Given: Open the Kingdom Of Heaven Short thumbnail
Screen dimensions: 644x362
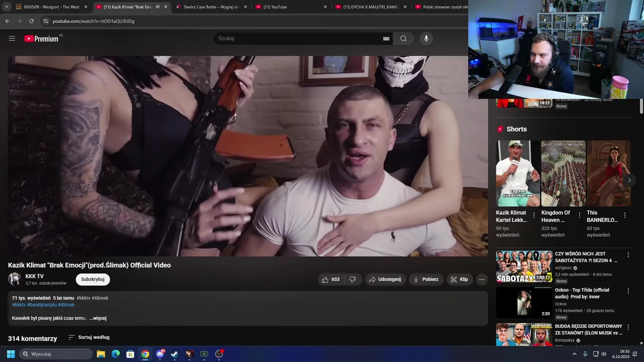Looking at the screenshot, I should (563, 173).
